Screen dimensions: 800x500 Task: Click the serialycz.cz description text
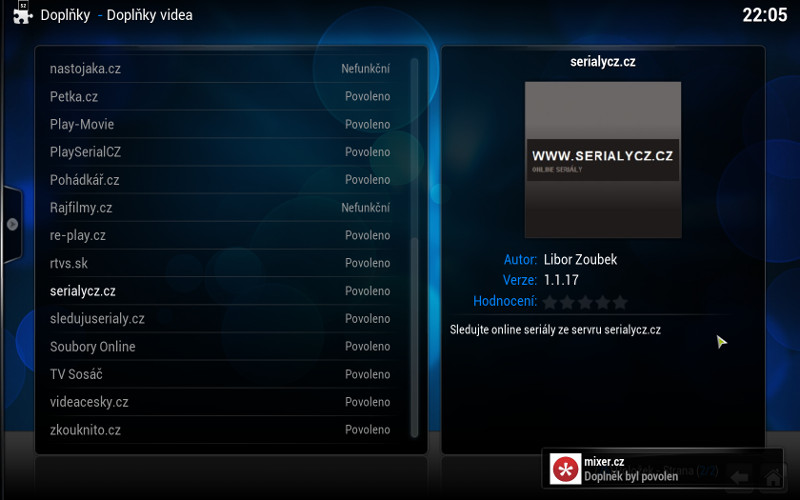point(555,330)
